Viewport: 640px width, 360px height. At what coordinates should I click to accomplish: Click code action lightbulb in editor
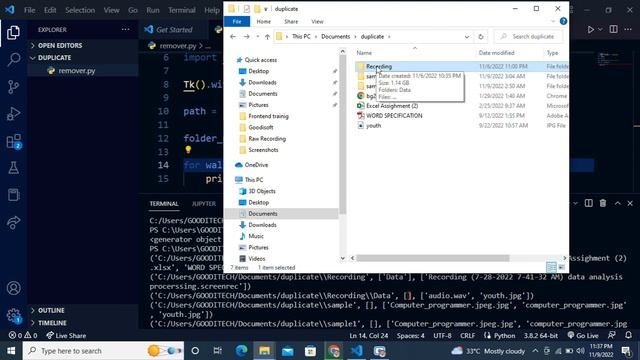[188, 150]
